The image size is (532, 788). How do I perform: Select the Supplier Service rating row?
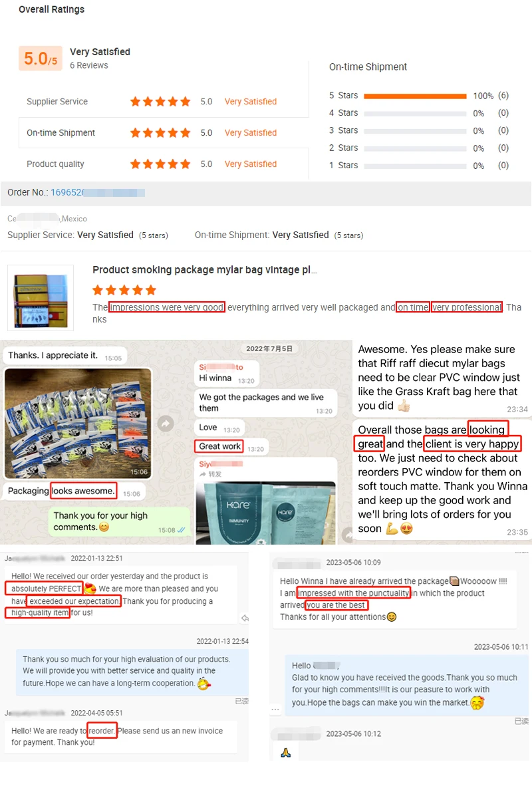pos(164,102)
